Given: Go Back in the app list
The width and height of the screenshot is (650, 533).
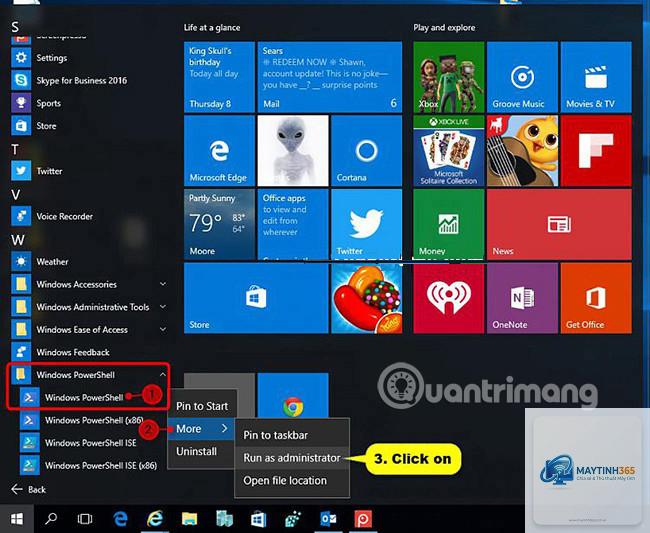Looking at the screenshot, I should (28, 489).
